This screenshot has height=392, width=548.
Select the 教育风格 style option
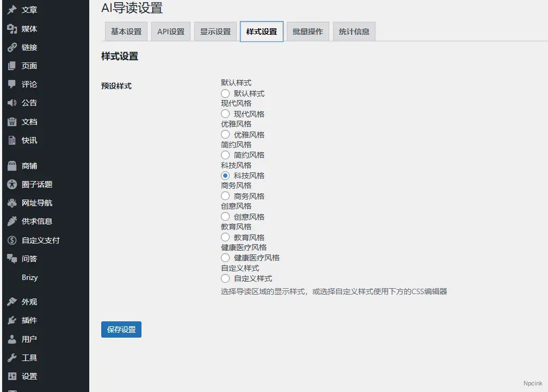[224, 237]
